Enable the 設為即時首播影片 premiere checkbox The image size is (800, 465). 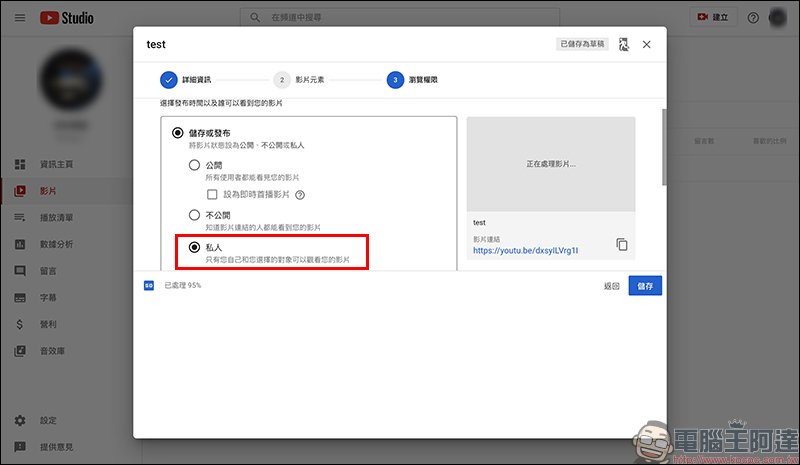[x=212, y=195]
